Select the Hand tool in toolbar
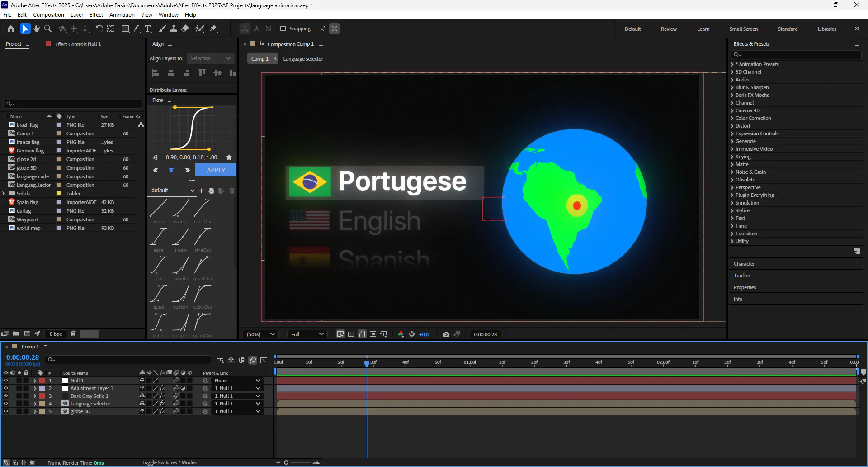Image resolution: width=868 pixels, height=467 pixels. 37,29
